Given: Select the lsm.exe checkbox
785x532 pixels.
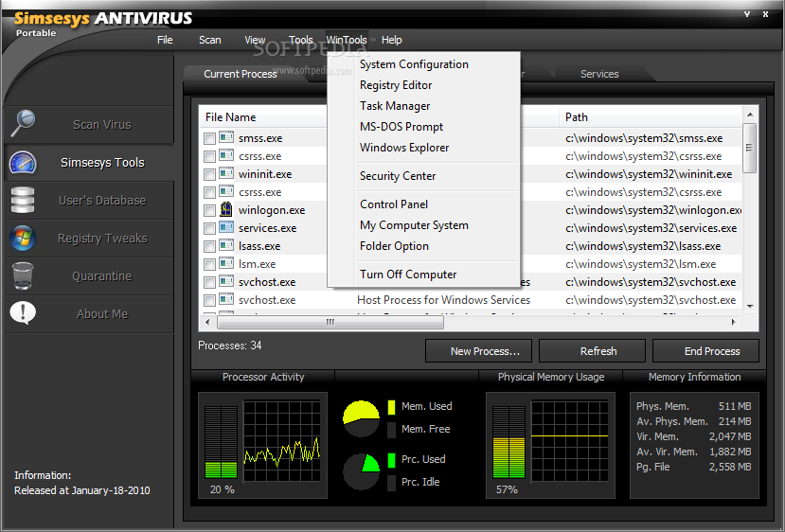Looking at the screenshot, I should [210, 265].
